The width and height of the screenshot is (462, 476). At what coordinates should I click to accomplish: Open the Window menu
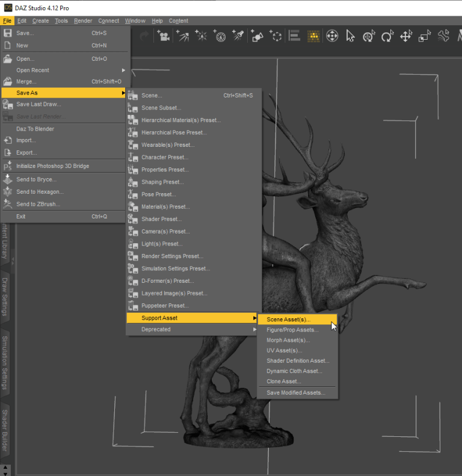point(135,20)
